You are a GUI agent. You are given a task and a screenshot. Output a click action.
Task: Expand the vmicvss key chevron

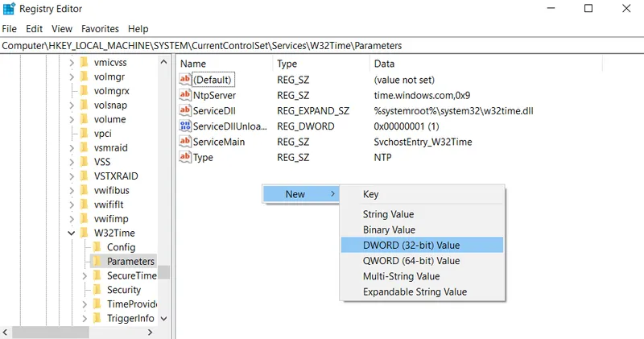point(72,63)
